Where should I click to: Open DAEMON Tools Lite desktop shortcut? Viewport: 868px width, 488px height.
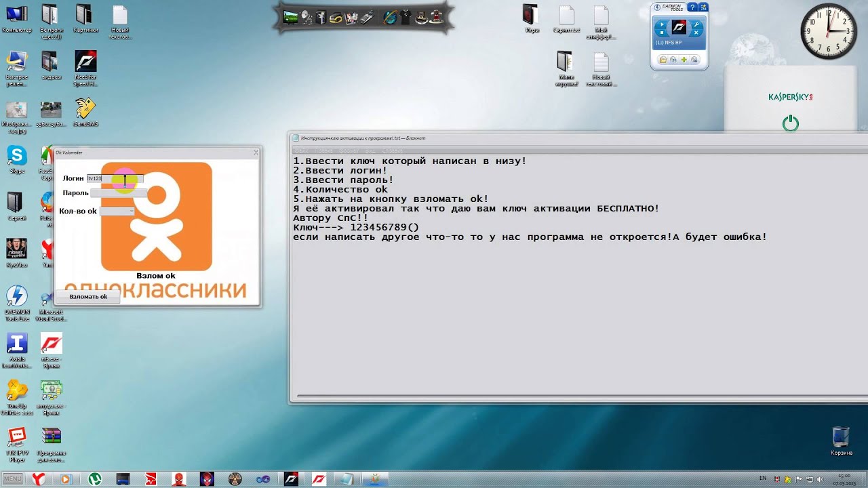(x=17, y=303)
